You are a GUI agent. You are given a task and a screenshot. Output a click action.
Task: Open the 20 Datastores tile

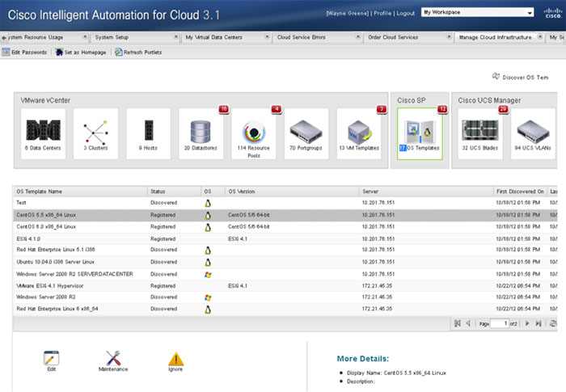(x=201, y=133)
